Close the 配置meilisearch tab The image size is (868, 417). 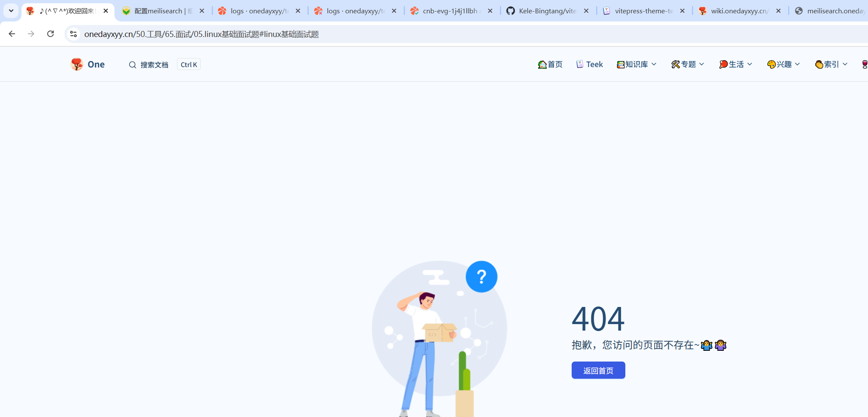(x=202, y=11)
